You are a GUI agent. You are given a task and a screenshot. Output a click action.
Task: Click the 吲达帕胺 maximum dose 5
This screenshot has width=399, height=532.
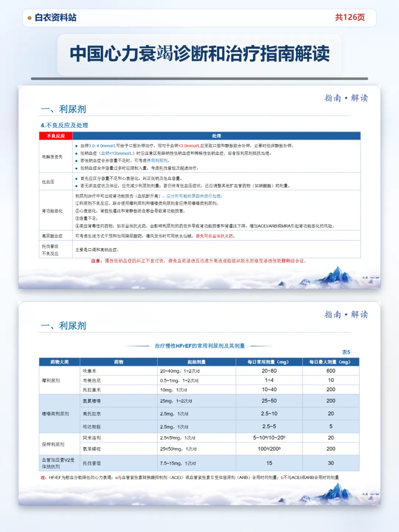331,426
